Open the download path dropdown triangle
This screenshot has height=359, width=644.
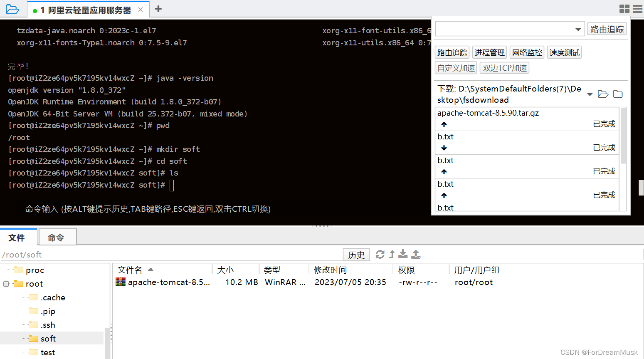click(590, 94)
